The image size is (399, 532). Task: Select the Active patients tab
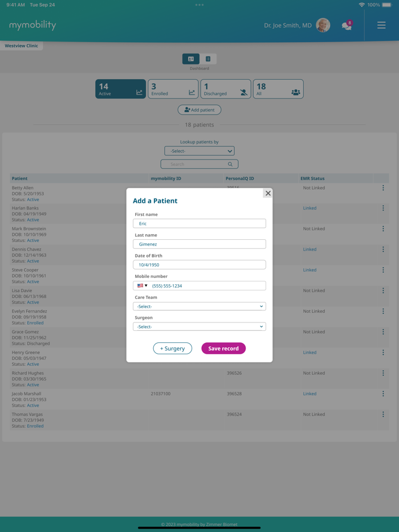pos(120,89)
